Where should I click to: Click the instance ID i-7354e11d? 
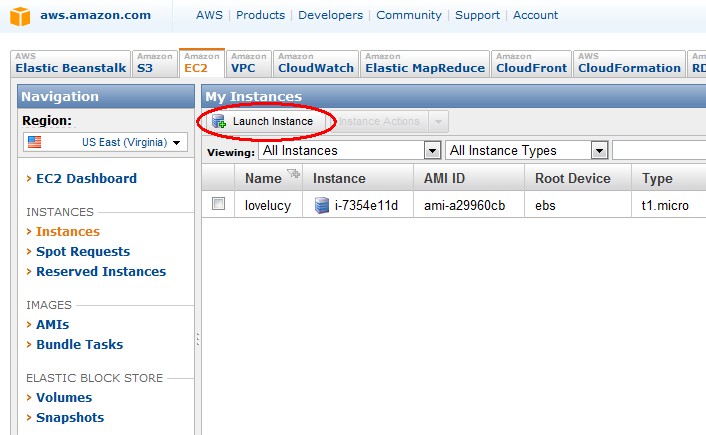(x=366, y=206)
